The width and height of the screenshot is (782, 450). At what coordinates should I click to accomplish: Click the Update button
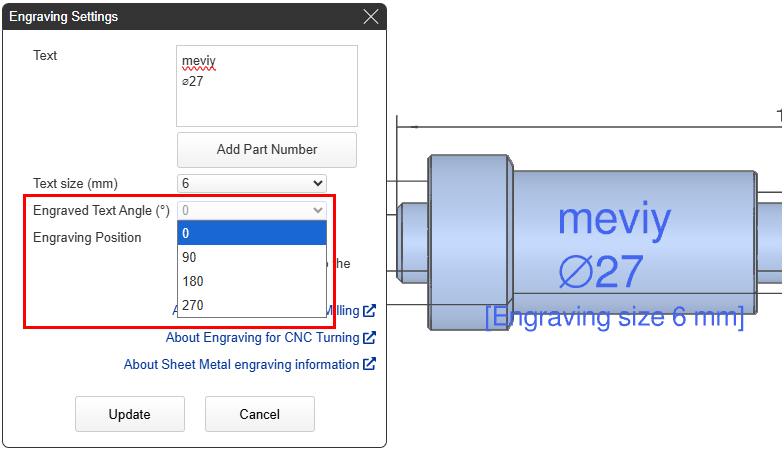[130, 414]
